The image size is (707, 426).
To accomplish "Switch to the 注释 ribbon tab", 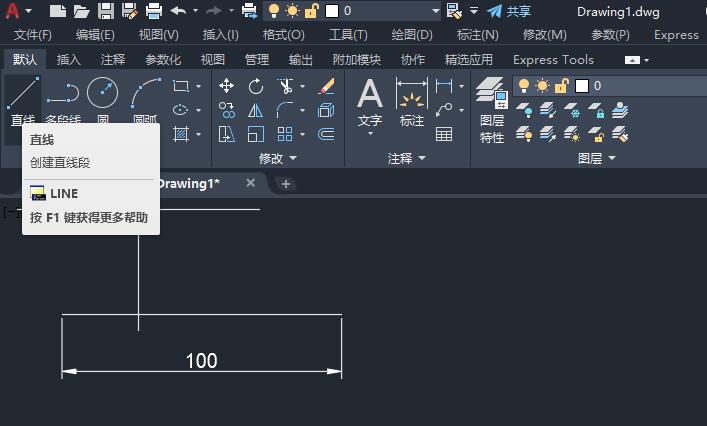I will pyautogui.click(x=113, y=60).
